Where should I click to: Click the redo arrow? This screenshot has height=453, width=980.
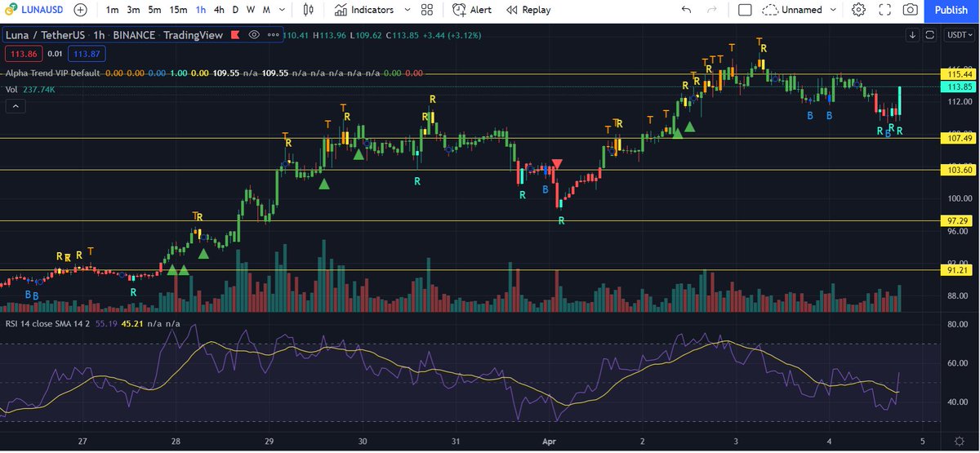coord(711,10)
